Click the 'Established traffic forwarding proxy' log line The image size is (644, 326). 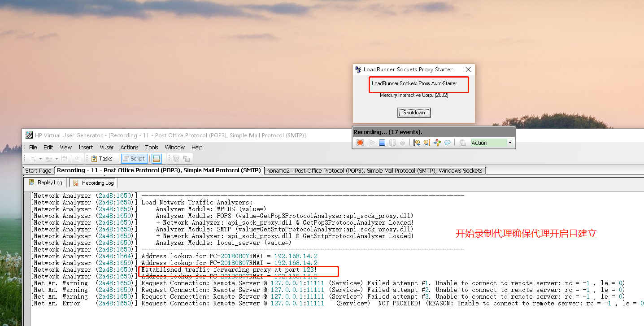click(x=229, y=269)
